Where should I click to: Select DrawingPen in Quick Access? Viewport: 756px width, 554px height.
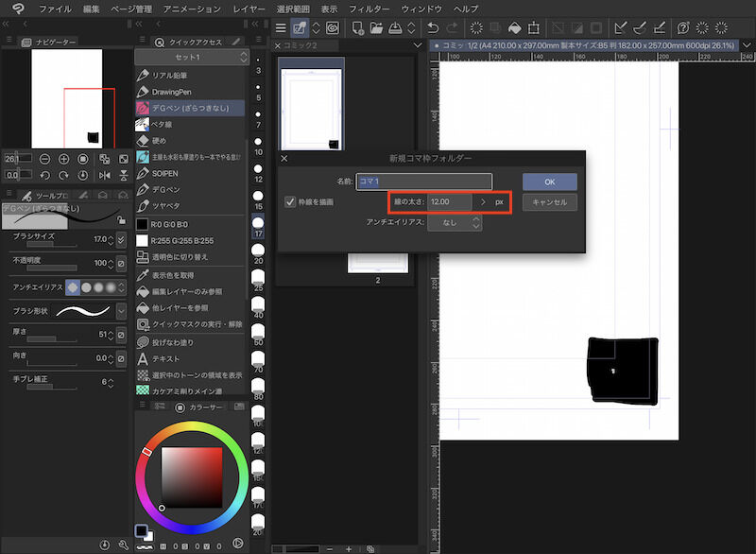pyautogui.click(x=190, y=92)
